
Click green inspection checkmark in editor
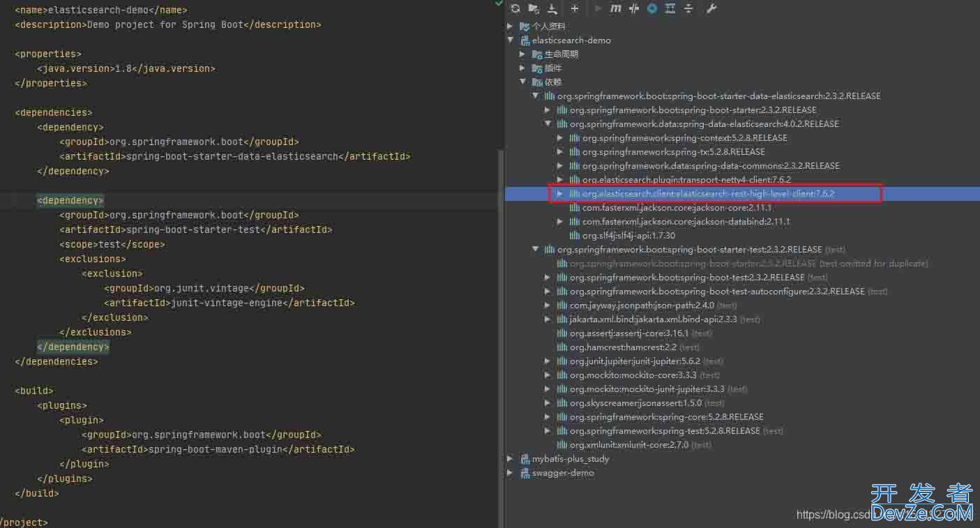[x=498, y=3]
